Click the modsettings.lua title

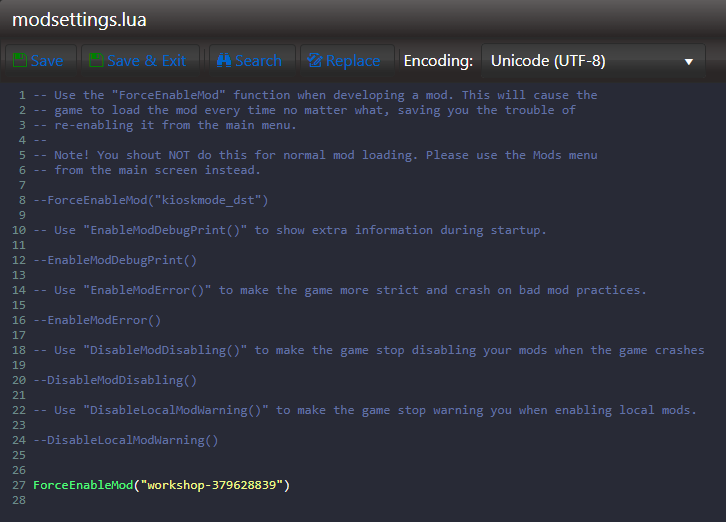(x=79, y=20)
